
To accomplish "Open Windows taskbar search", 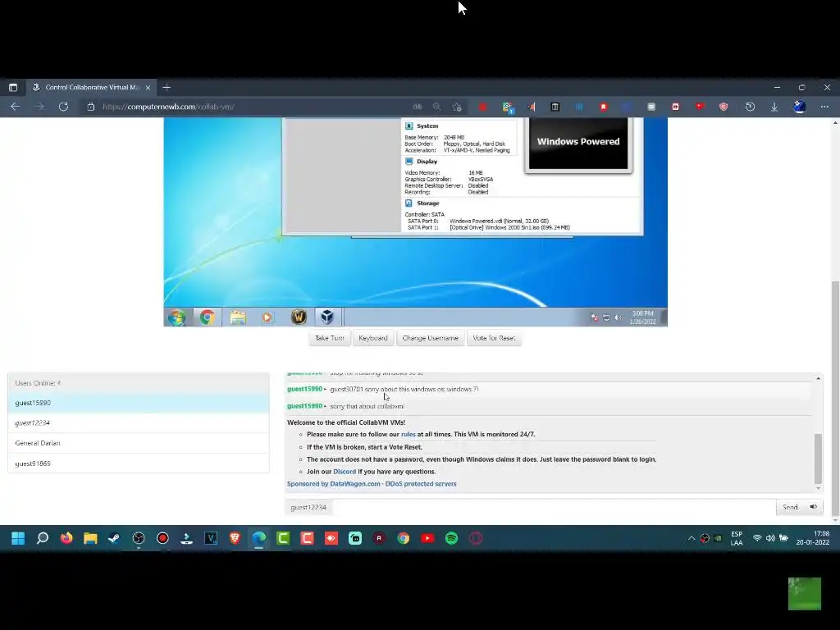I will 43,538.
